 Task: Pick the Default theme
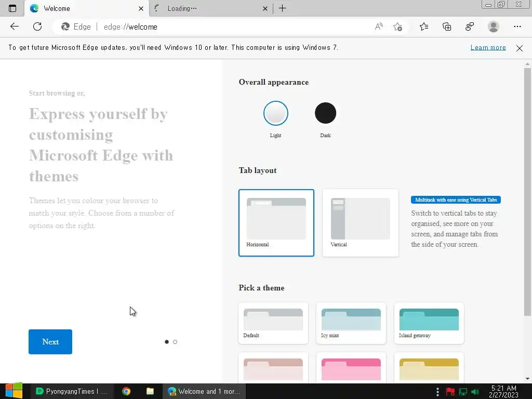(273, 323)
